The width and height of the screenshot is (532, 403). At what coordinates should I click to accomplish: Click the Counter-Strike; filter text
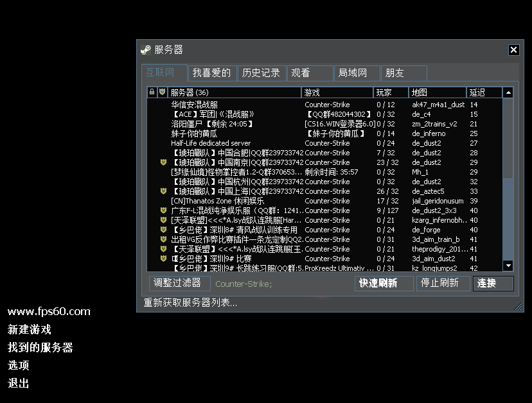pyautogui.click(x=244, y=284)
